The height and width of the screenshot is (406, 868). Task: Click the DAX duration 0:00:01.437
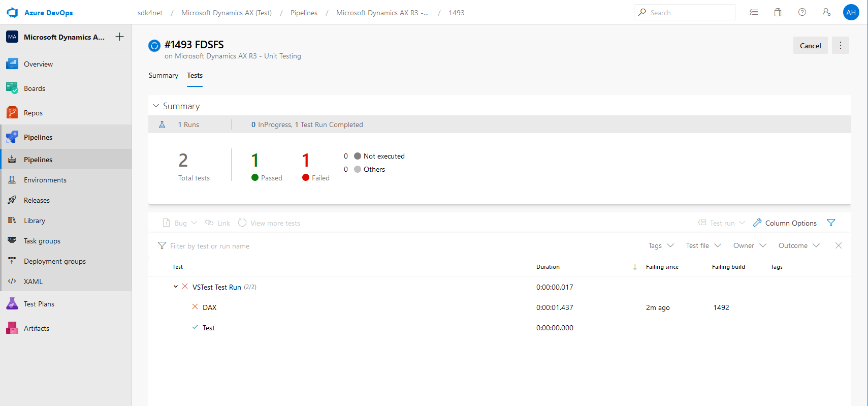tap(555, 307)
